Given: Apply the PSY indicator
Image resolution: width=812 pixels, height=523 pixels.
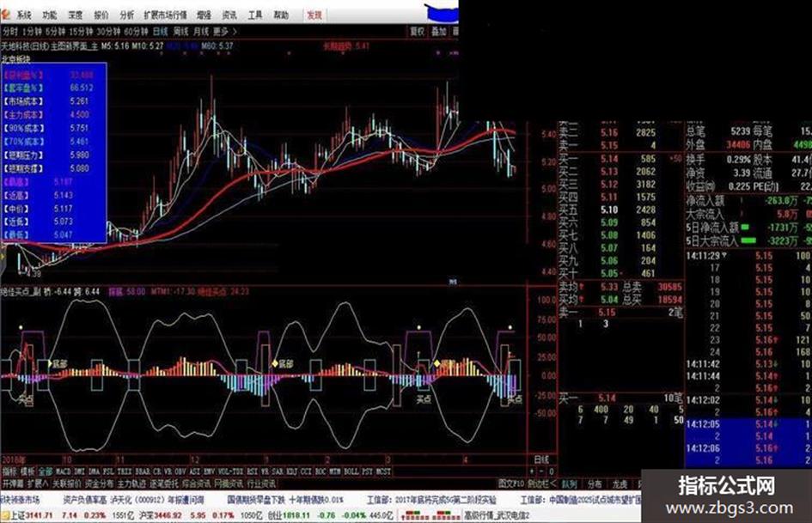Looking at the screenshot, I should point(368,471).
